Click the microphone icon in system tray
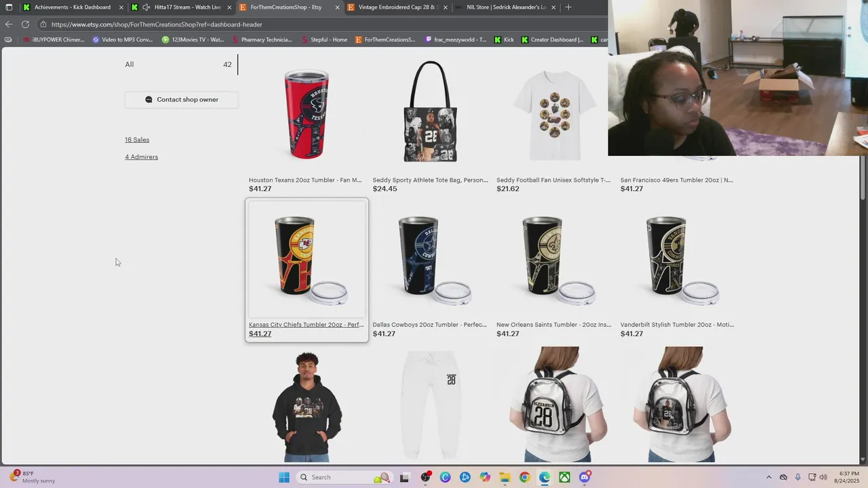Screen dimensions: 868x488 pos(797,477)
